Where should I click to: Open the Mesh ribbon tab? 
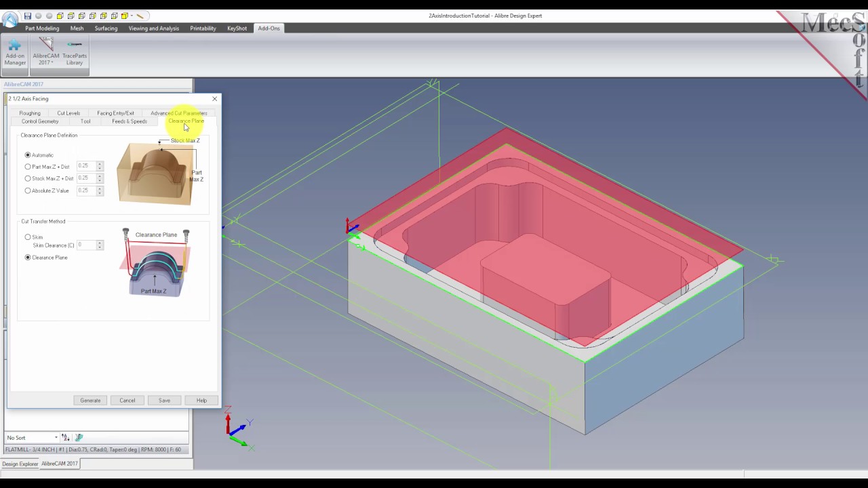[x=77, y=28]
